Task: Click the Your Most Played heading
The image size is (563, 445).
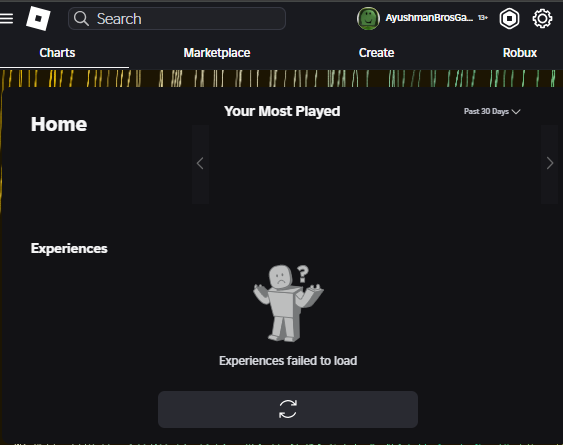Action: pyautogui.click(x=282, y=111)
